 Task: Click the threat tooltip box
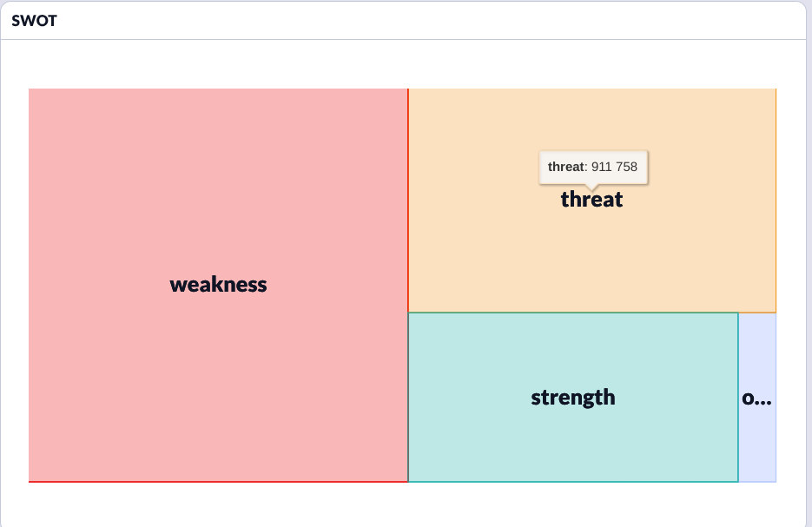[x=593, y=167]
